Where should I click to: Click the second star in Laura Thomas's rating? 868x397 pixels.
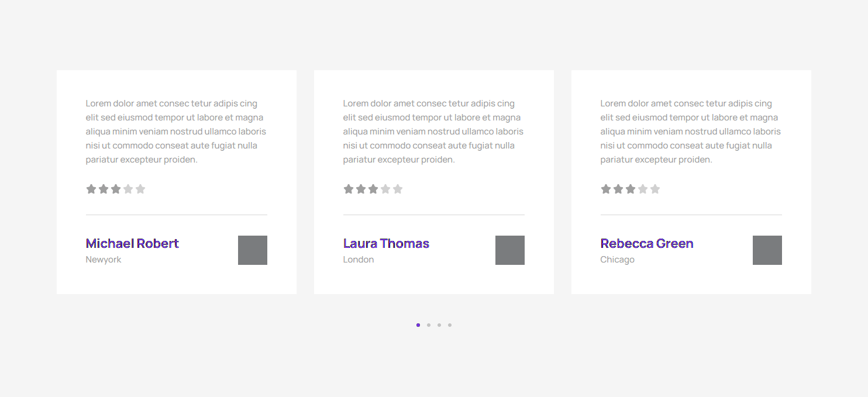[361, 189]
